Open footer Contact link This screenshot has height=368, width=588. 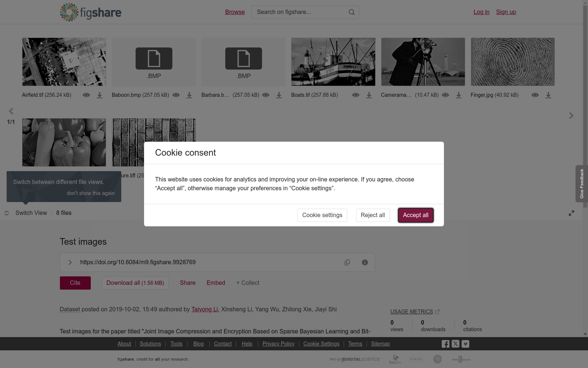tap(223, 344)
